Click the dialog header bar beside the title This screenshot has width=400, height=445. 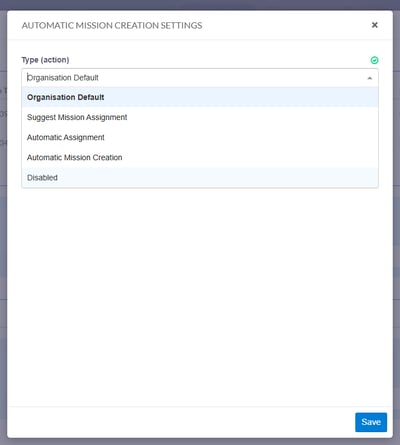pyautogui.click(x=287, y=25)
